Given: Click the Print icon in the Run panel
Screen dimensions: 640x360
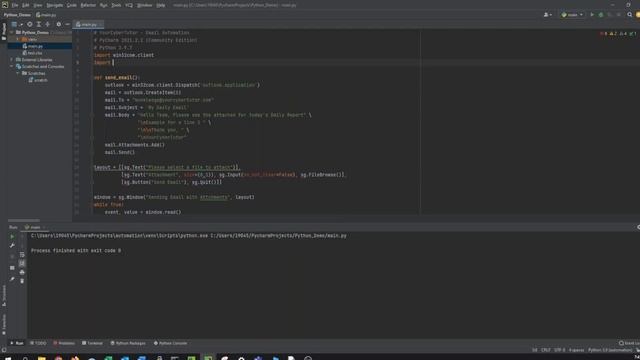Looking at the screenshot, I should (22, 272).
